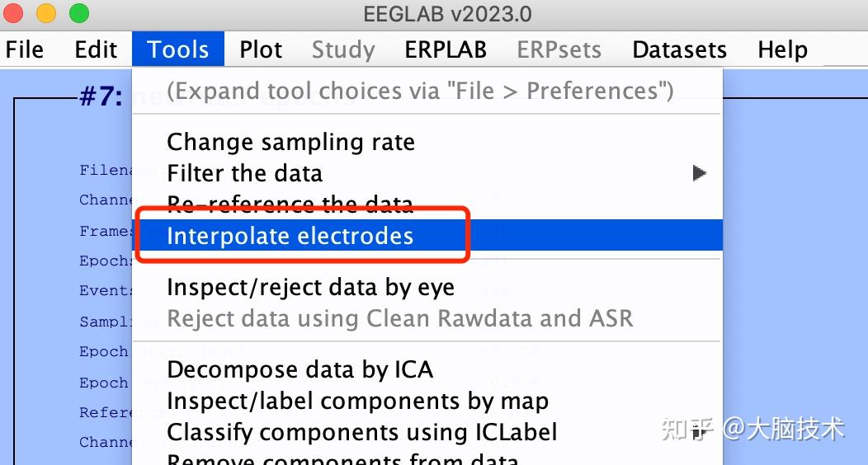Image resolution: width=868 pixels, height=465 pixels.
Task: Click the Interpolate electrodes menu entry
Action: [290, 236]
